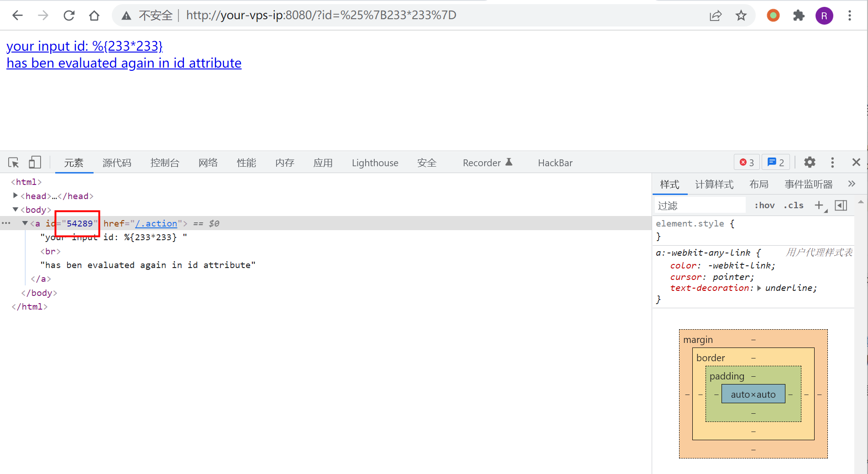Open DevTools three-dot customize menu
Screen dimensions: 868x474
[832, 163]
